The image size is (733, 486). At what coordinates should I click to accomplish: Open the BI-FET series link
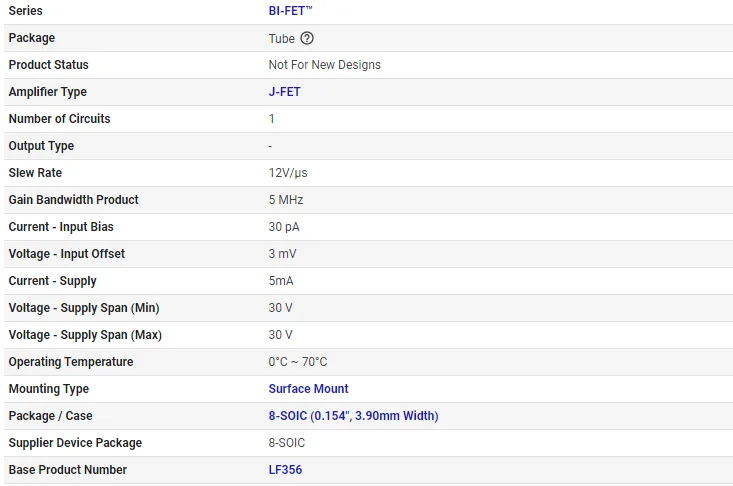[291, 11]
